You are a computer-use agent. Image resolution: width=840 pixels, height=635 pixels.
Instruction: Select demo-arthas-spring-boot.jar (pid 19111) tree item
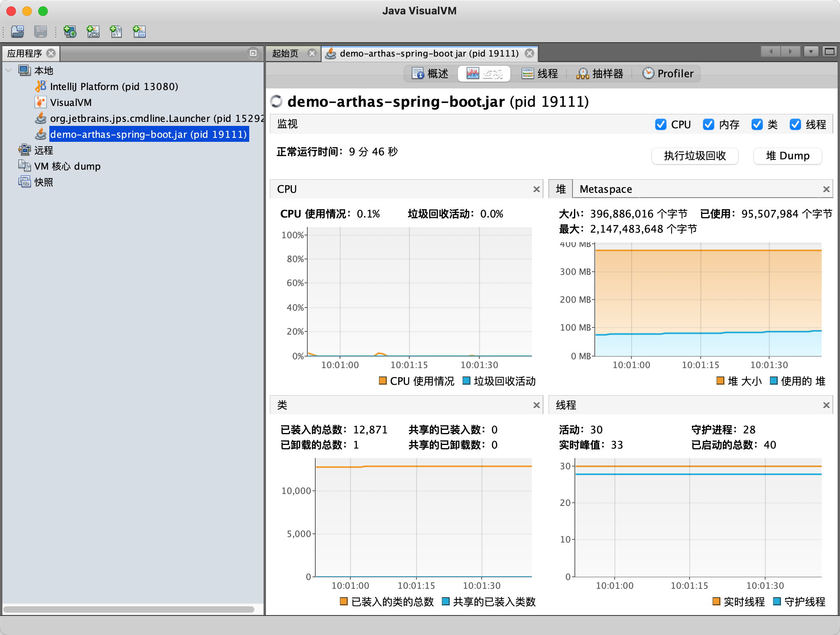149,134
